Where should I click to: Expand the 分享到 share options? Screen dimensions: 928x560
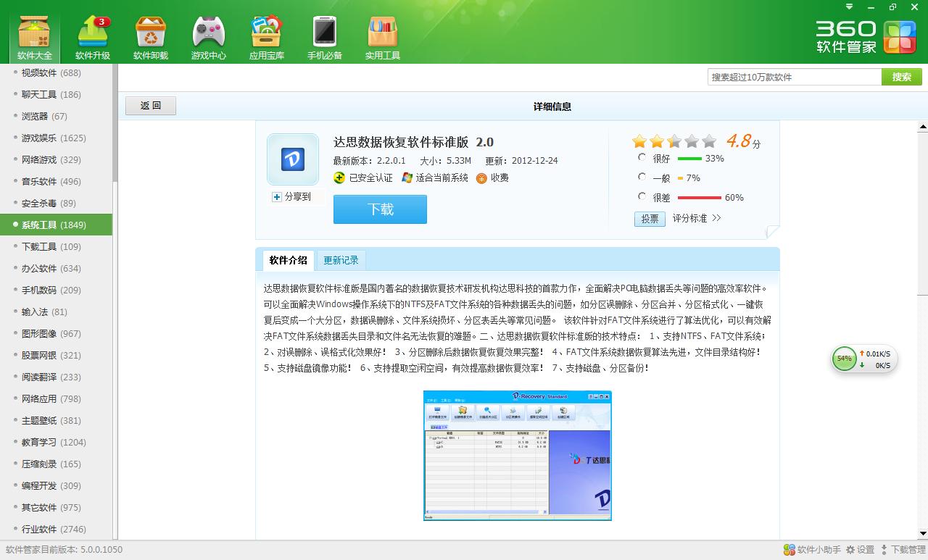pos(290,197)
